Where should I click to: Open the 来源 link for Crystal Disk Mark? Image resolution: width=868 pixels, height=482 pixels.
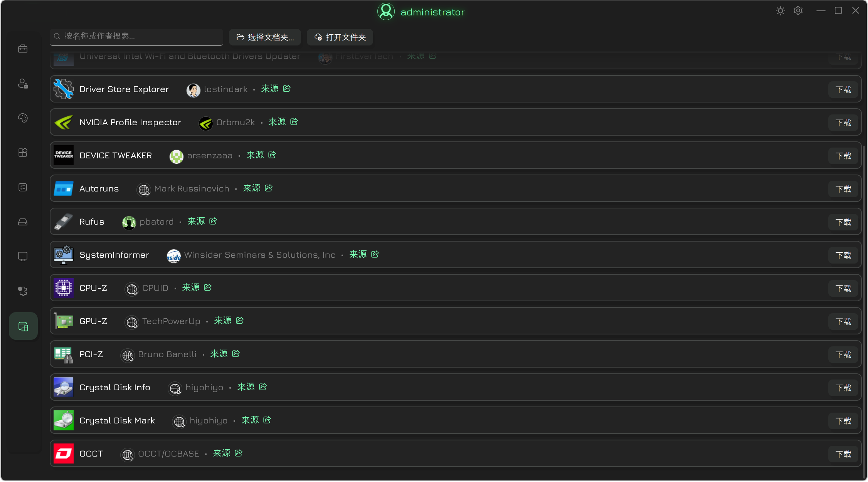point(256,420)
